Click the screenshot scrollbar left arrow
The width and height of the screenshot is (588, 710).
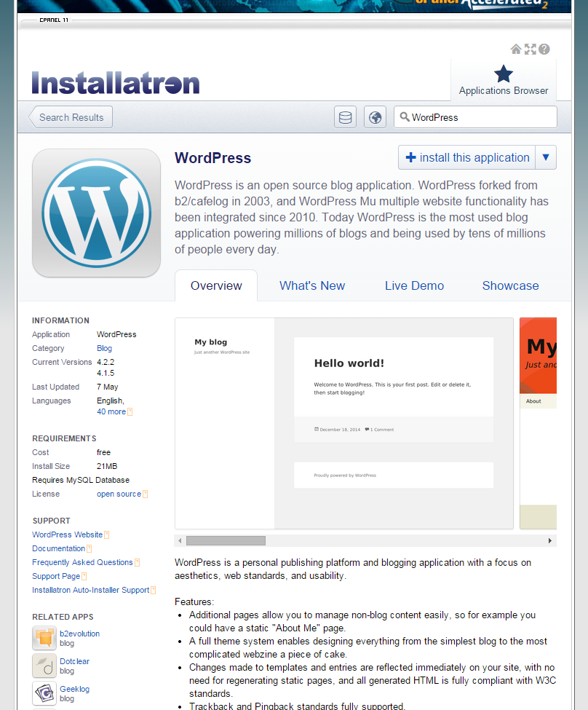pyautogui.click(x=180, y=540)
